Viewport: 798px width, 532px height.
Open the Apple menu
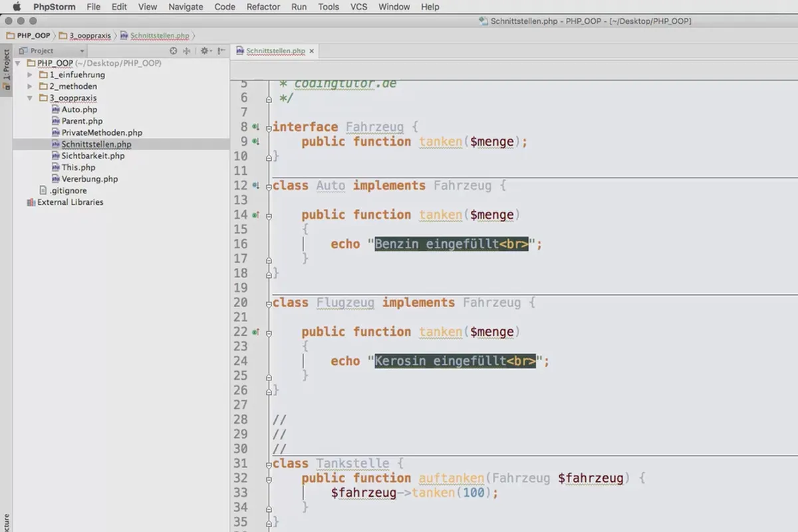(x=17, y=7)
